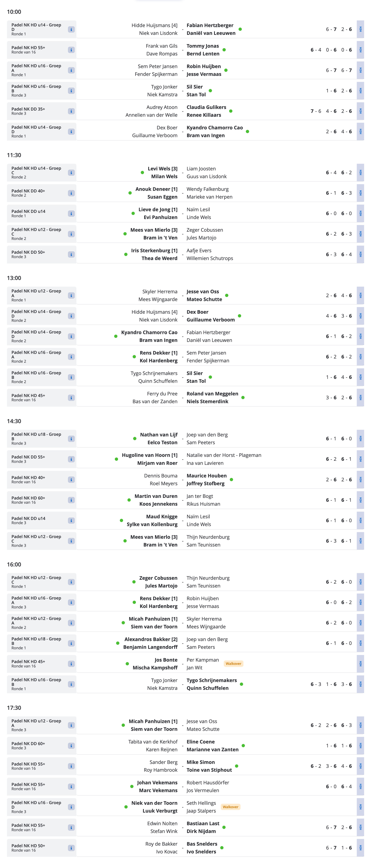Viewport: 373px width, 868px height.
Task: Show H2H for Bas Snelders match
Action: (360, 848)
